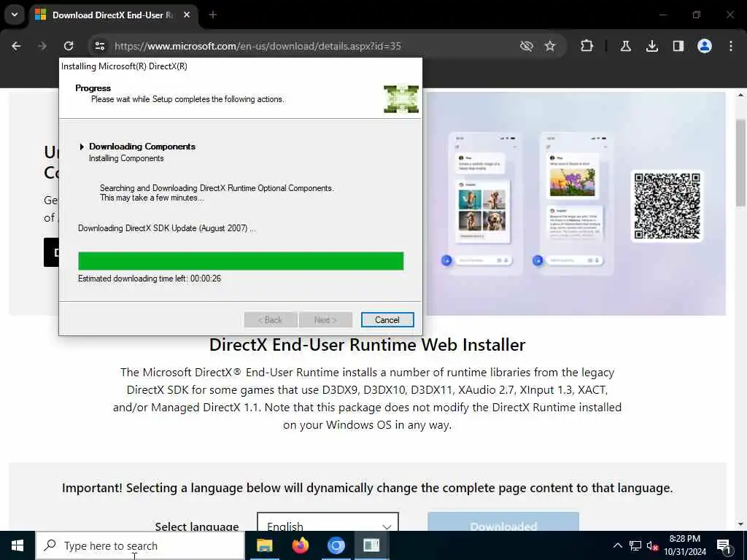The height and width of the screenshot is (560, 747).
Task: Open Chrome Labs flask icon
Action: pos(625,46)
